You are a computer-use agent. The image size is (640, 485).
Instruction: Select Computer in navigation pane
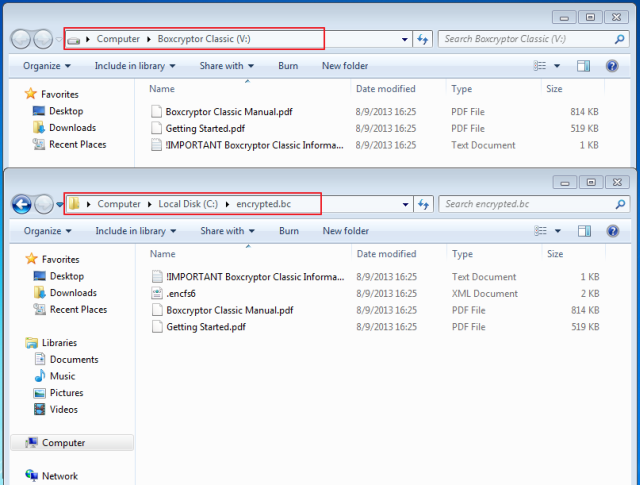tap(72, 443)
